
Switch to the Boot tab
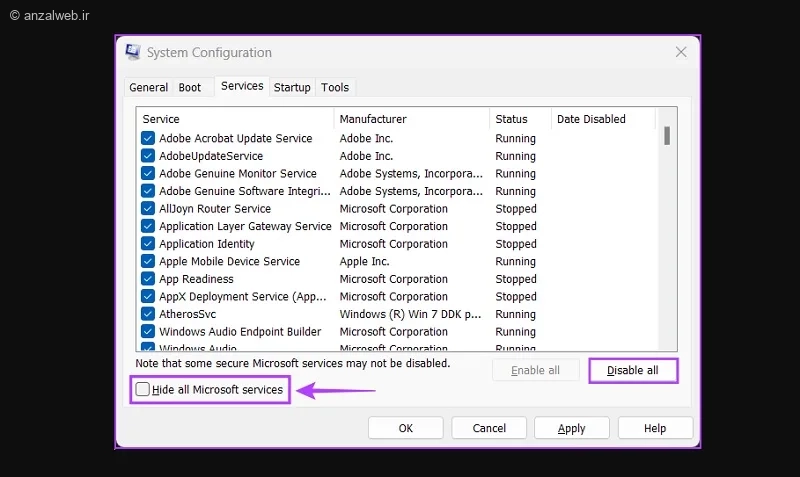point(190,87)
